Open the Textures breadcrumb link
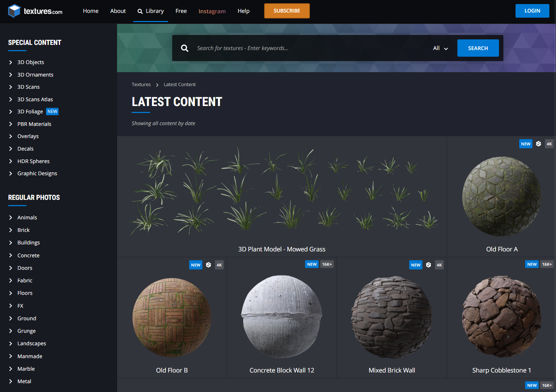Screen dimensions: 556x392 (x=141, y=84)
